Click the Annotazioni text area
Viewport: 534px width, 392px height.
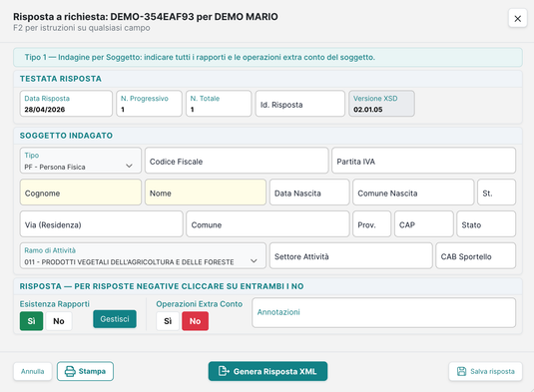[x=384, y=313]
